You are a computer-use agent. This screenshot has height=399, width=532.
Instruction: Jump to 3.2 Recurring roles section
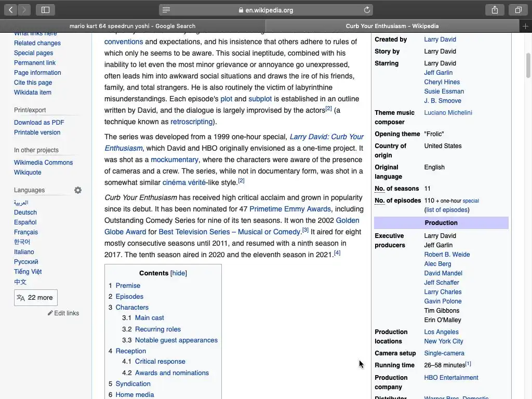pyautogui.click(x=158, y=329)
